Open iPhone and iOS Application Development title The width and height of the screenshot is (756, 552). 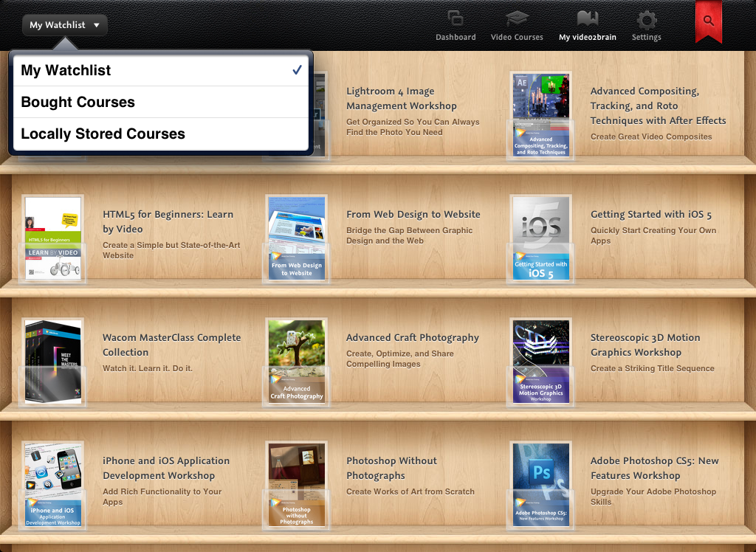(166, 468)
